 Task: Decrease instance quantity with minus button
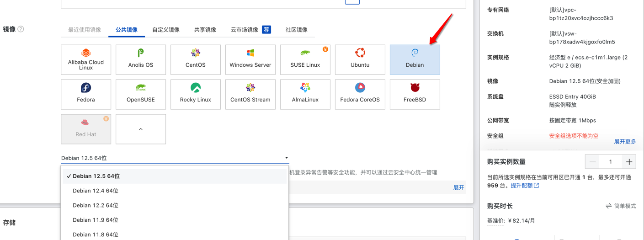(592, 162)
